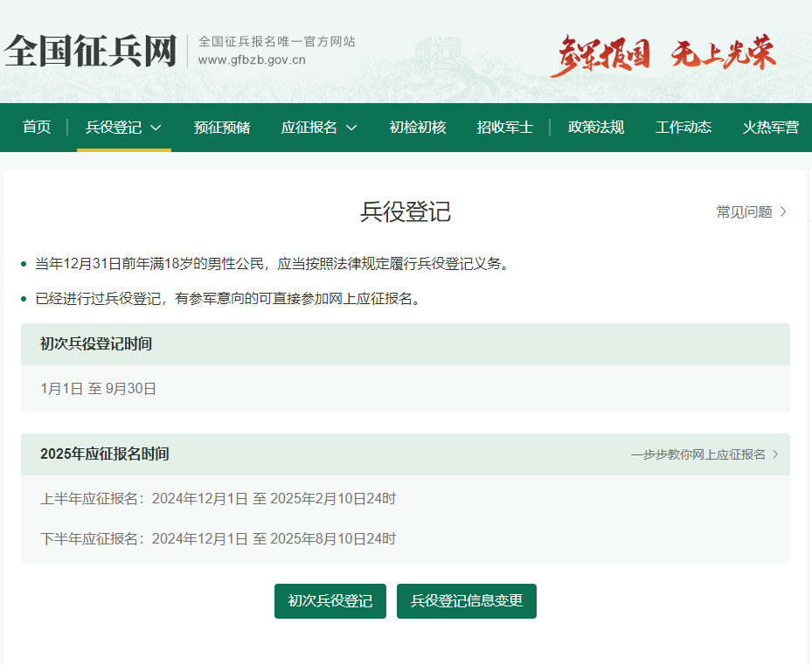Visit the 工作动态 page

pos(684,128)
